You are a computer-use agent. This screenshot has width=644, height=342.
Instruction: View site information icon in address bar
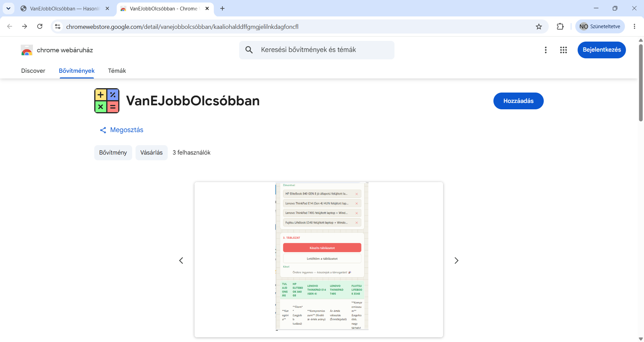coord(58,26)
